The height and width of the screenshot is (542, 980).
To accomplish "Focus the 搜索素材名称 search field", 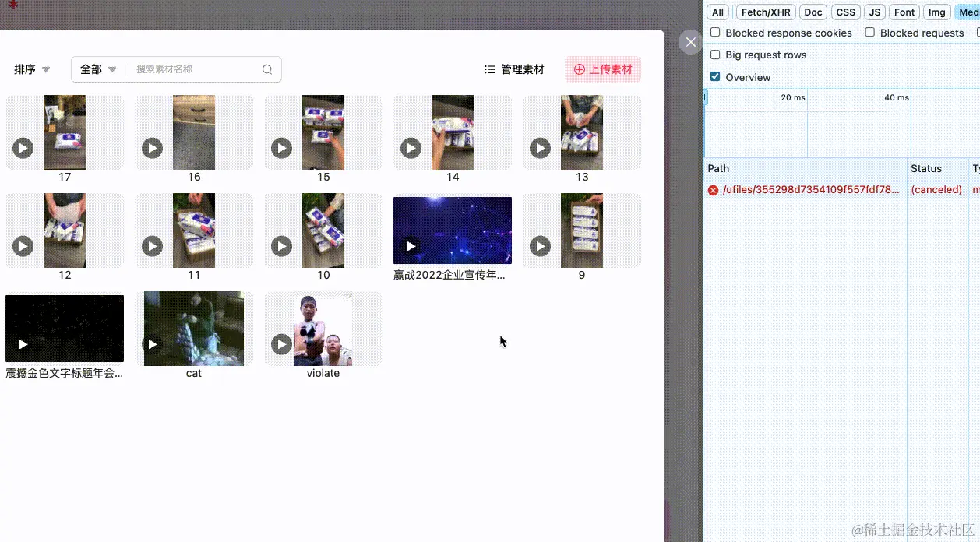I will coord(195,69).
